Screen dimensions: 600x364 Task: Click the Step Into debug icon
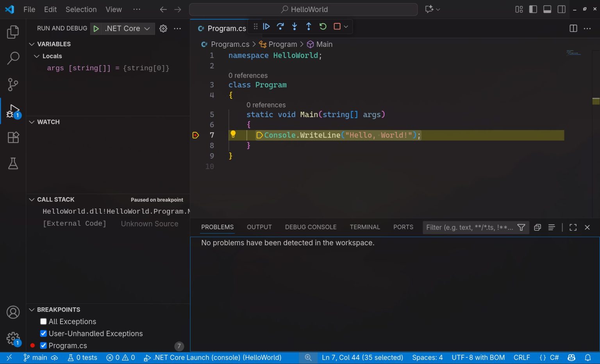point(295,27)
